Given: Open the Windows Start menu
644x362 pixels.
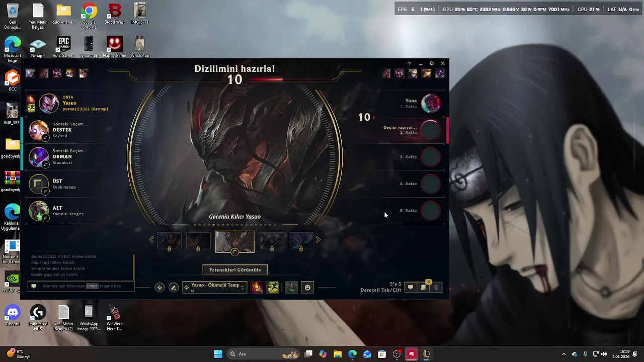Looking at the screenshot, I should [x=218, y=354].
